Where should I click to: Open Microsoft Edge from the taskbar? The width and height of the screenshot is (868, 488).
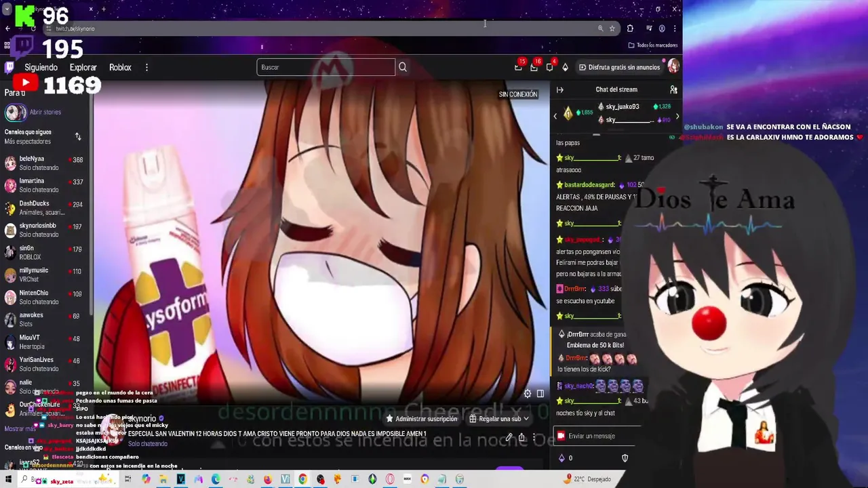(216, 479)
